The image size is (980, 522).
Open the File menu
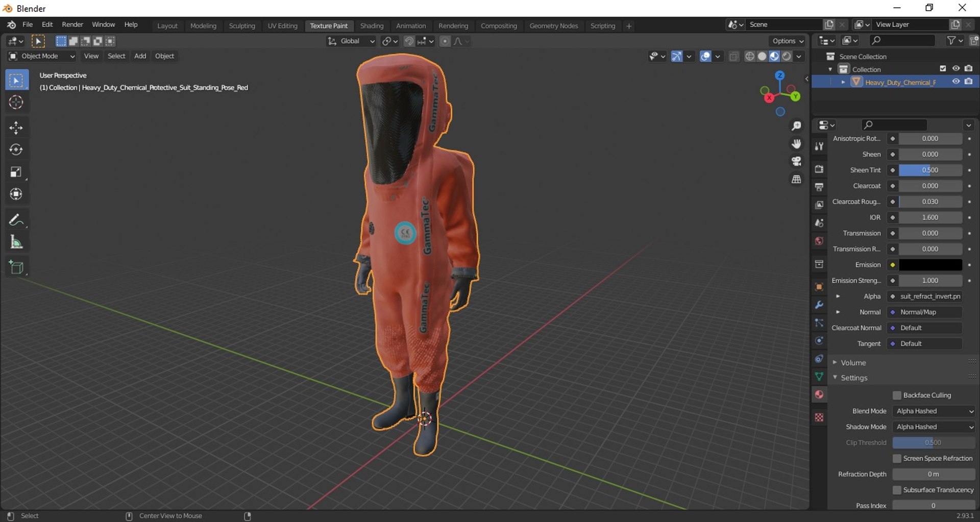(x=28, y=24)
